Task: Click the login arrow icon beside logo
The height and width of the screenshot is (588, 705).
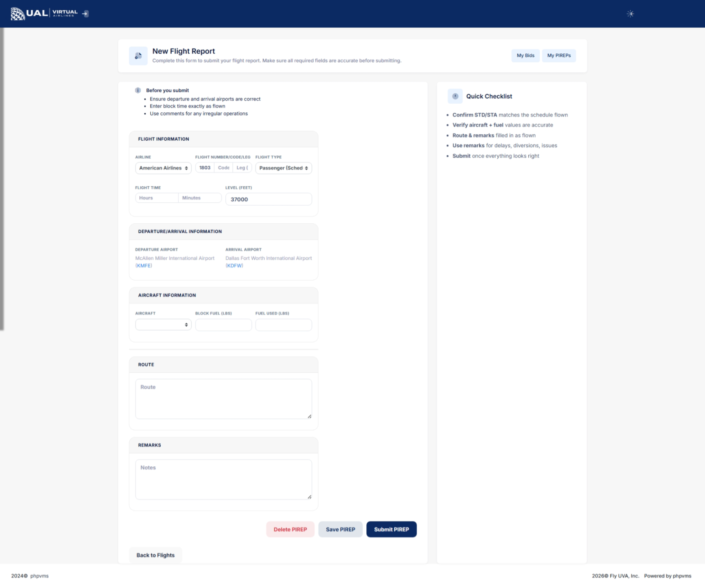Action: pyautogui.click(x=85, y=14)
